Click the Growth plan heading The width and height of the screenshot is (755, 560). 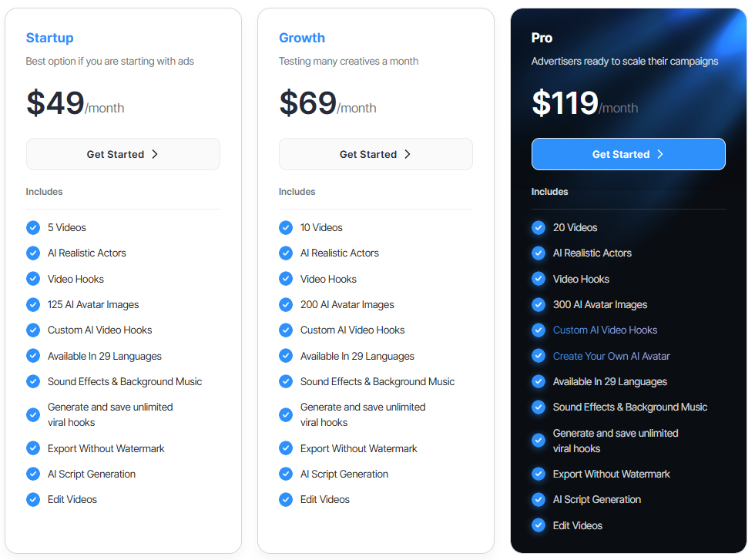click(302, 38)
